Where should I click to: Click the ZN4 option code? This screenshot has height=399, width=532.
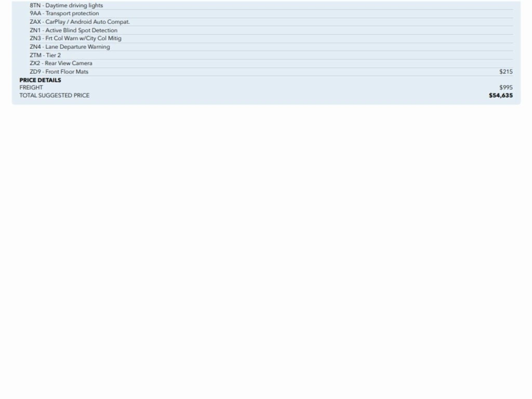[35, 47]
